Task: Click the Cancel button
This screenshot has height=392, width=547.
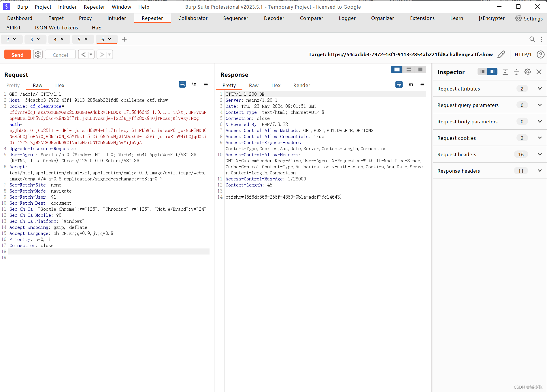Action: tap(60, 55)
